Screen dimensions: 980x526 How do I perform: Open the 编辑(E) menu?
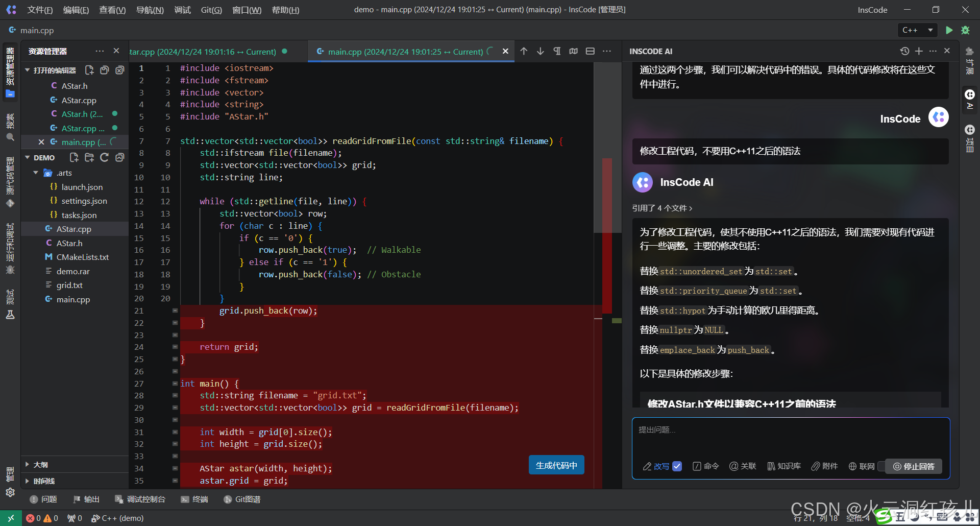click(76, 10)
